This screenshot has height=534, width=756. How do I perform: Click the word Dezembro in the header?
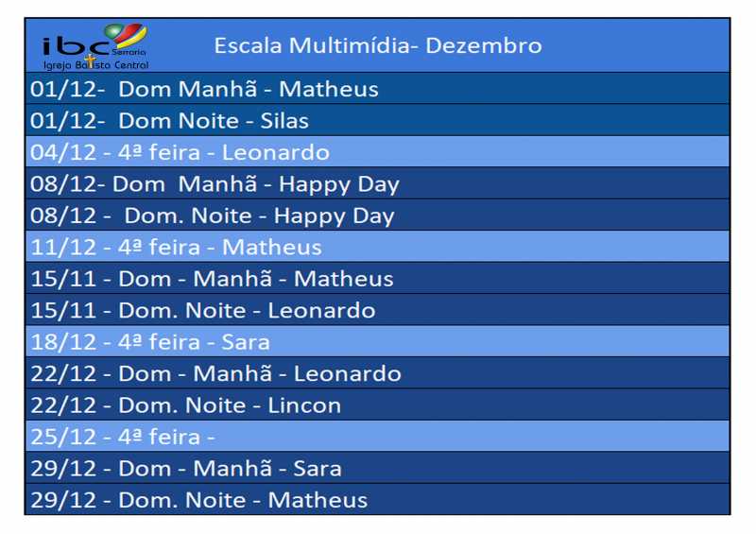point(484,45)
